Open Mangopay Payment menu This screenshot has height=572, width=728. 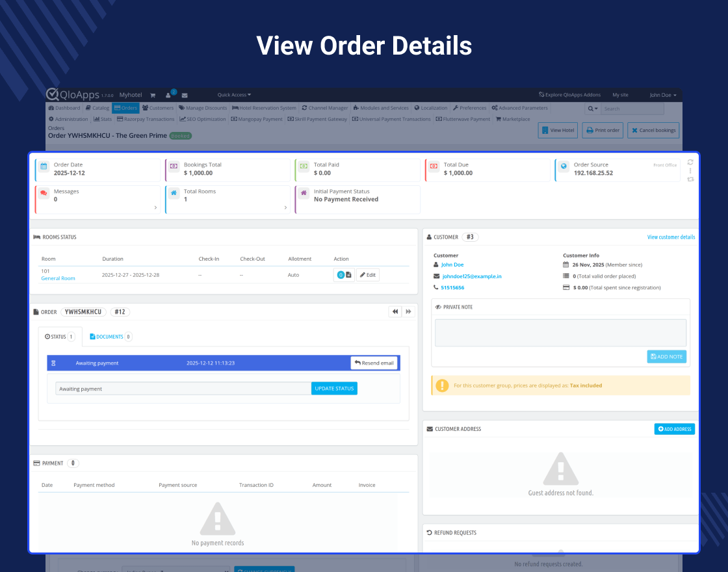click(x=257, y=119)
